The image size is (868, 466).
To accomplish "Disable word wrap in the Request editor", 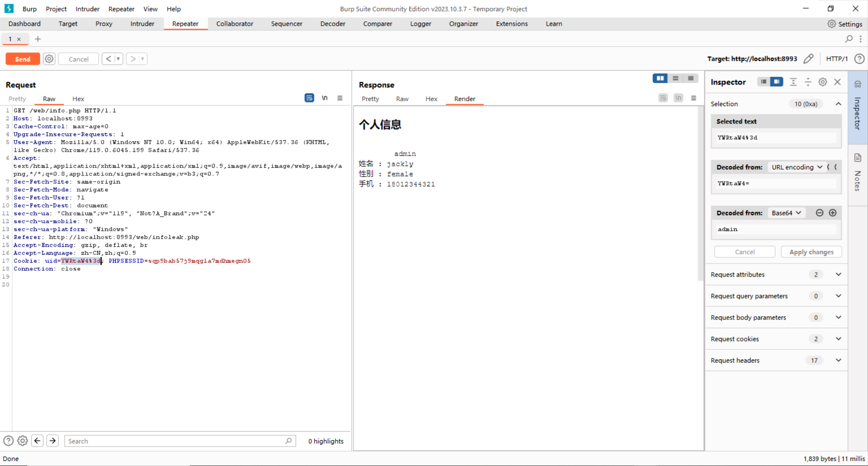I will pyautogui.click(x=309, y=98).
